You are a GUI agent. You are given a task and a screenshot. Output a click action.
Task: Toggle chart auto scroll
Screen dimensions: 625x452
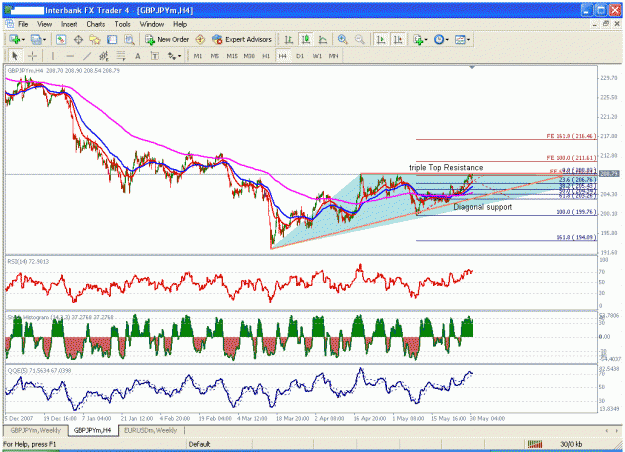[381, 39]
